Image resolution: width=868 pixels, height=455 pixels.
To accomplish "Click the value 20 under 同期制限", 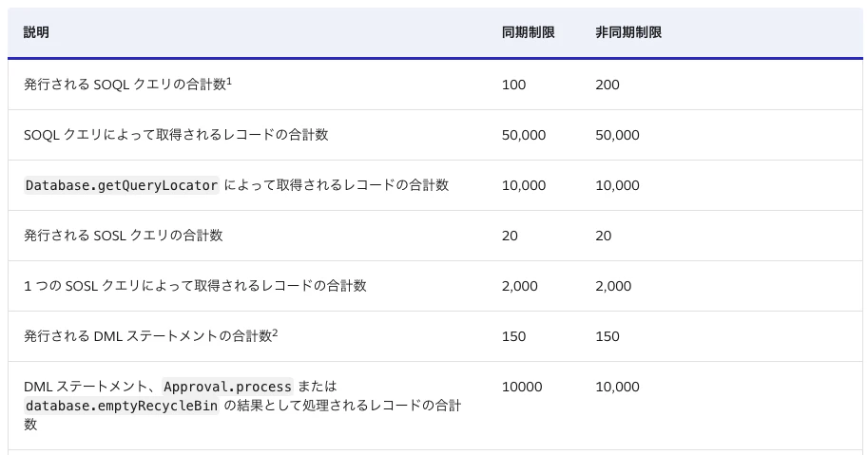I will (510, 236).
